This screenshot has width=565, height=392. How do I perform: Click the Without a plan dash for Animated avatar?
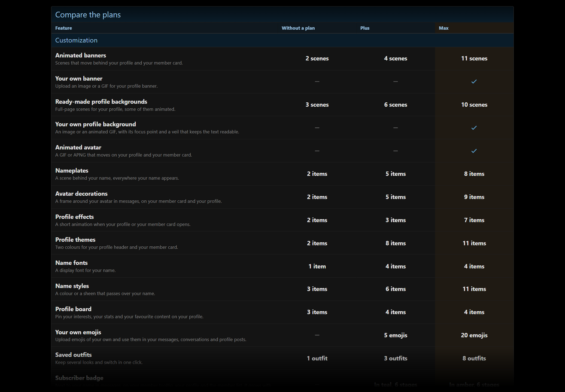(317, 151)
